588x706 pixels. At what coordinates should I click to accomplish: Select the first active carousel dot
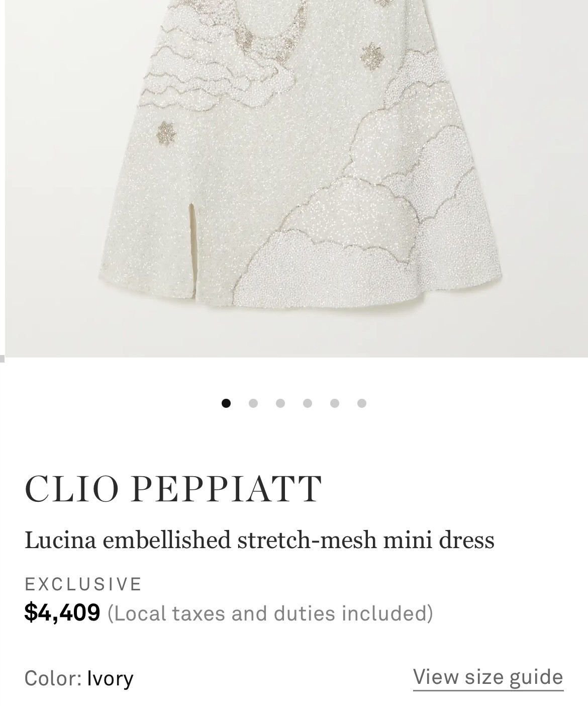coord(226,403)
